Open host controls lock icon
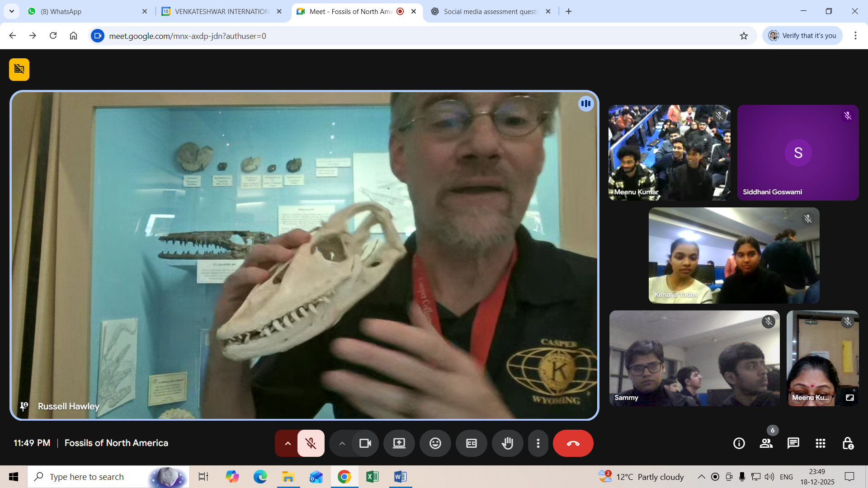 coord(848,443)
